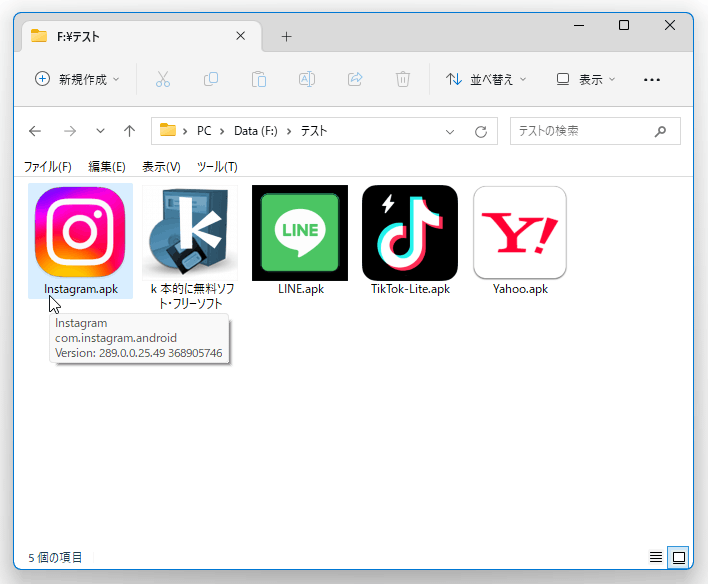Expand chevron after PC in breadcrumb

222,131
